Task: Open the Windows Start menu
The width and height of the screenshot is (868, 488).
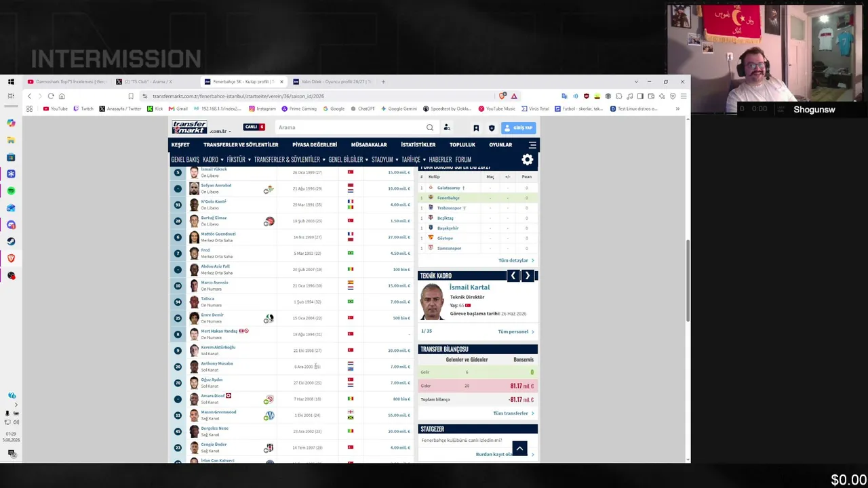Action: click(x=11, y=81)
